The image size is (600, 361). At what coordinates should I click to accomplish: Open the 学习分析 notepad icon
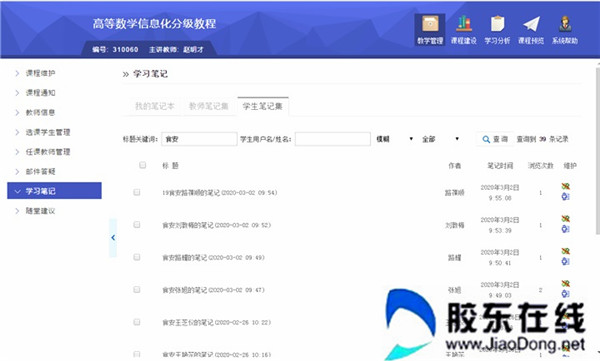(x=497, y=24)
